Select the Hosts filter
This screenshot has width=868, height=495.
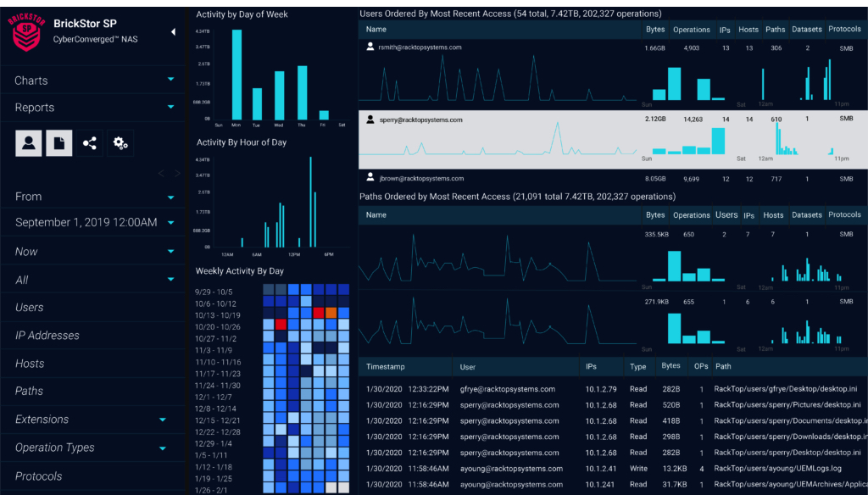point(30,364)
